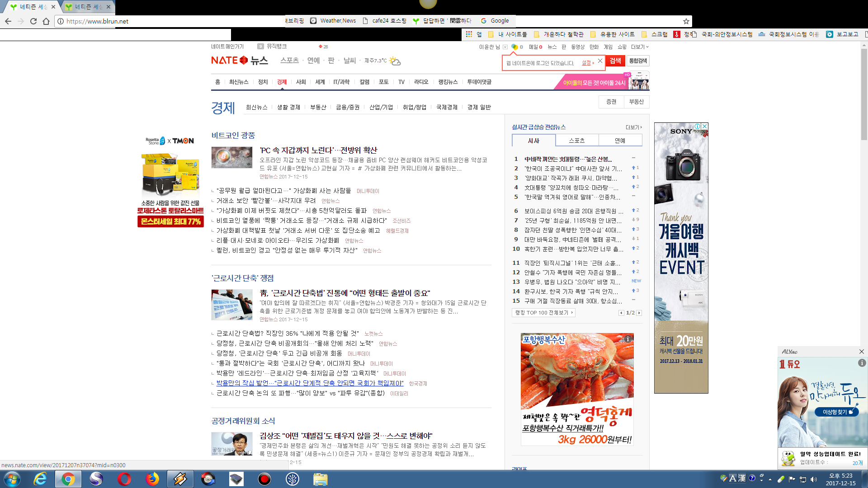Go to previous ranking page arrow
The width and height of the screenshot is (868, 488).
pyautogui.click(x=621, y=313)
